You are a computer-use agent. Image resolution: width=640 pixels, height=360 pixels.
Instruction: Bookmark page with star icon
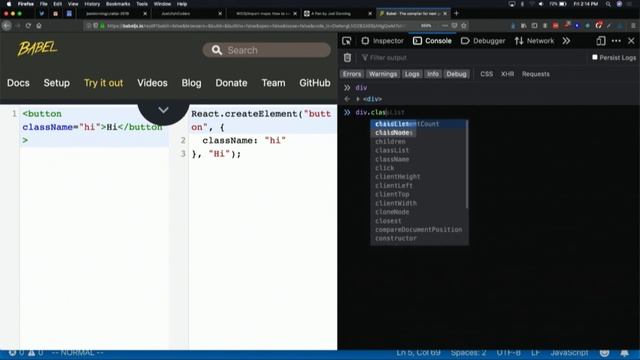[464, 26]
